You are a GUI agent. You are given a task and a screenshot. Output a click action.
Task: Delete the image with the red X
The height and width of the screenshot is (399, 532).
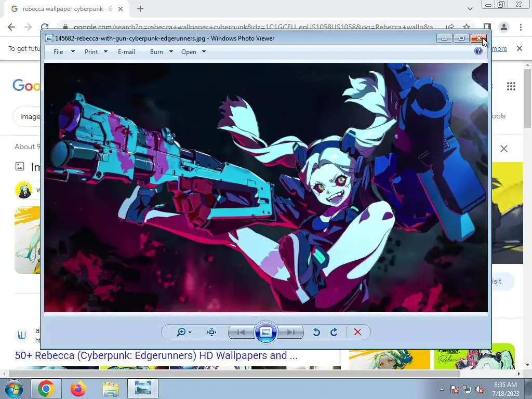[x=357, y=332]
